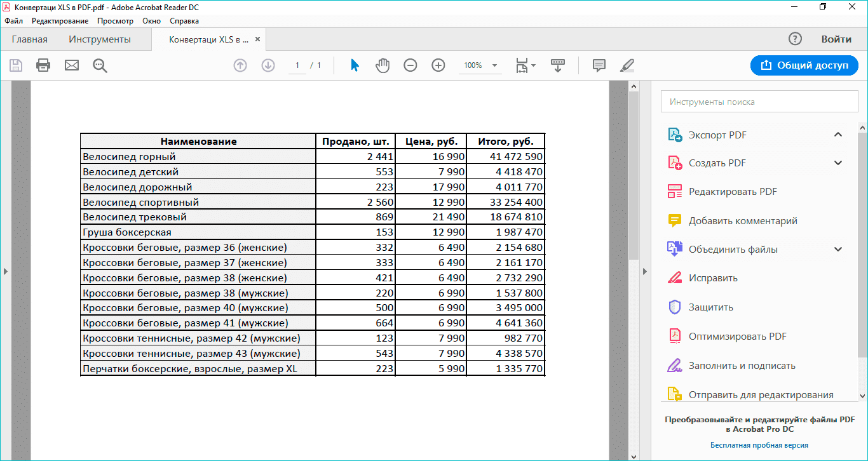Image resolution: width=868 pixels, height=461 pixels.
Task: Open the Просмотр menu
Action: click(116, 20)
